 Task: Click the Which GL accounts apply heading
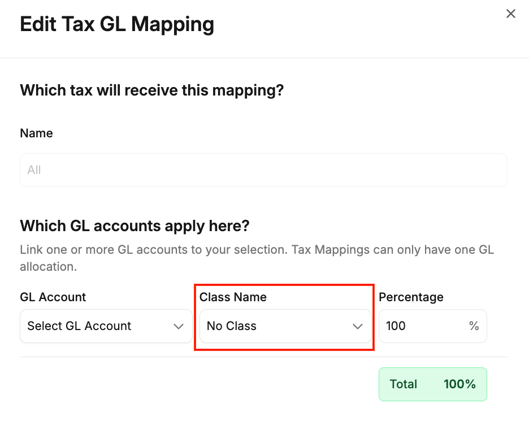coord(135,226)
